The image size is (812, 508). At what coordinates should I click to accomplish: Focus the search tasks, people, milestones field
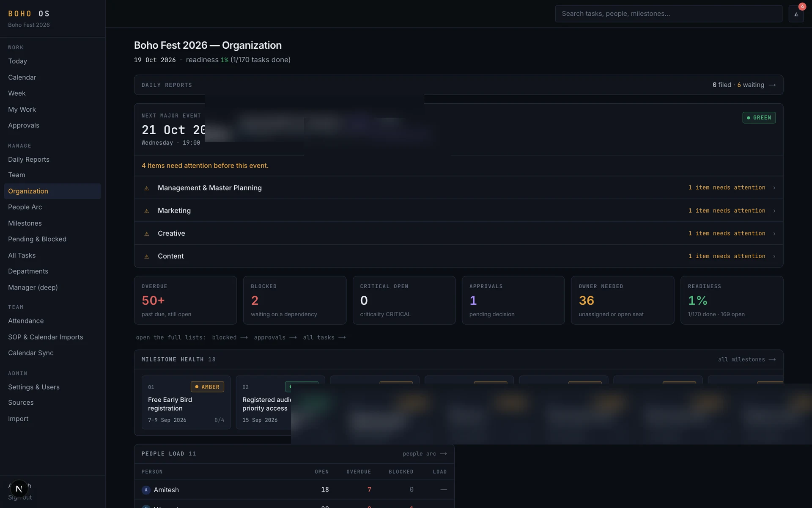click(x=669, y=14)
